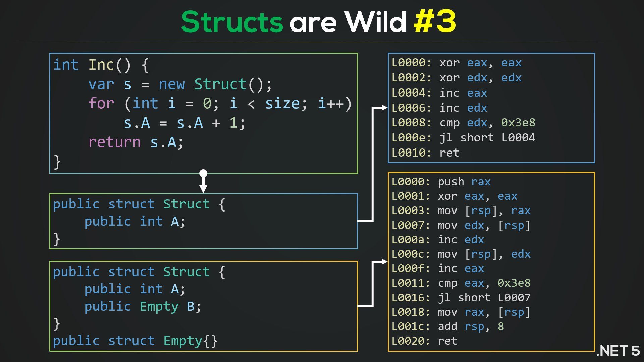Click the 'int Inc() {' method signature line
This screenshot has height=362, width=644.
pyautogui.click(x=101, y=65)
